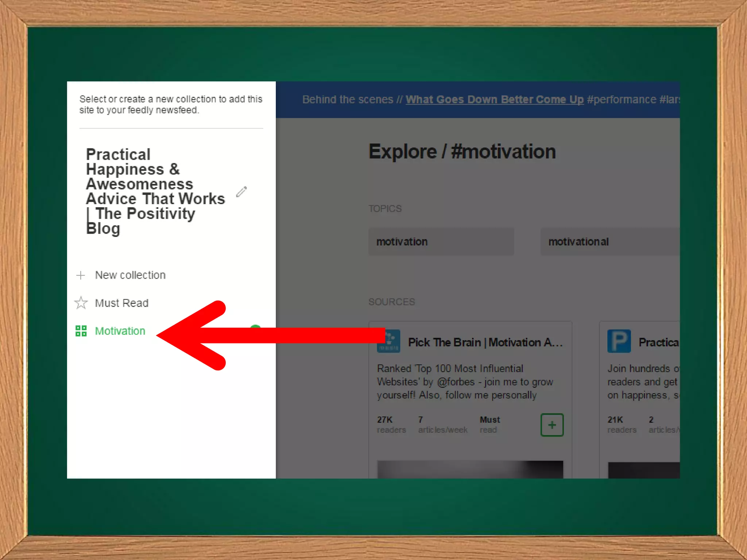Select the Motivation collection label
747x560 pixels.
(x=120, y=331)
